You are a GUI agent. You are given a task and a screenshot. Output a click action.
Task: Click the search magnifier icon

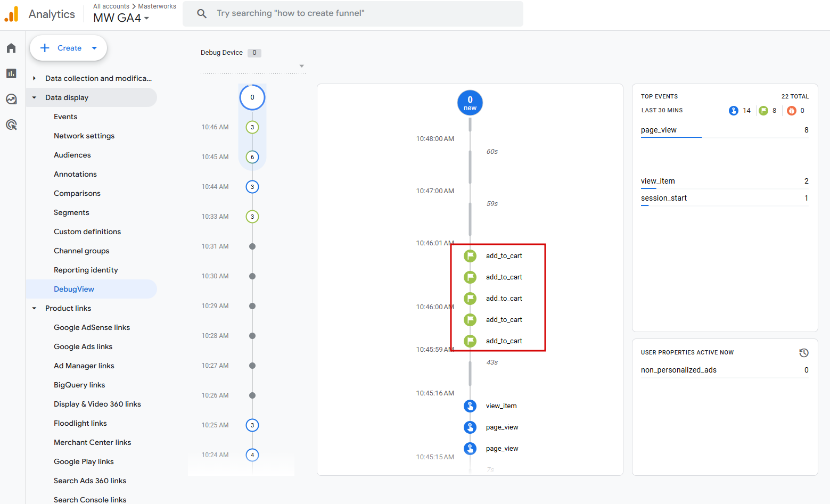[x=202, y=13]
